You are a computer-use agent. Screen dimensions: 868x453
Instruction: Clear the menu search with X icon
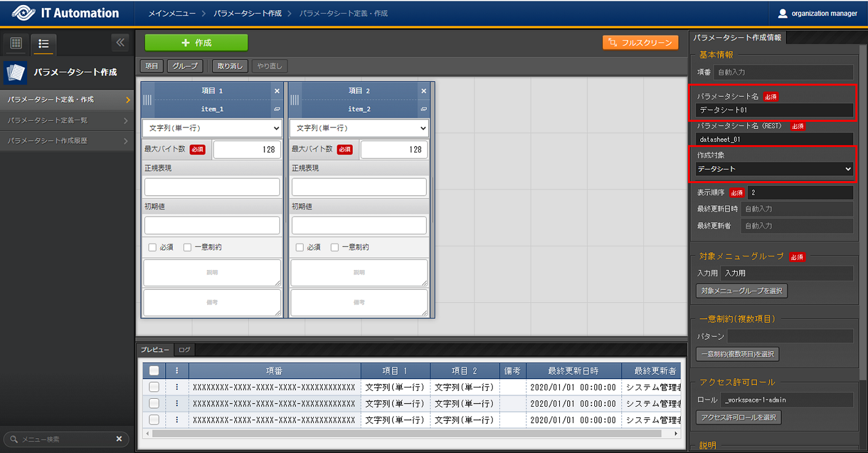click(119, 439)
